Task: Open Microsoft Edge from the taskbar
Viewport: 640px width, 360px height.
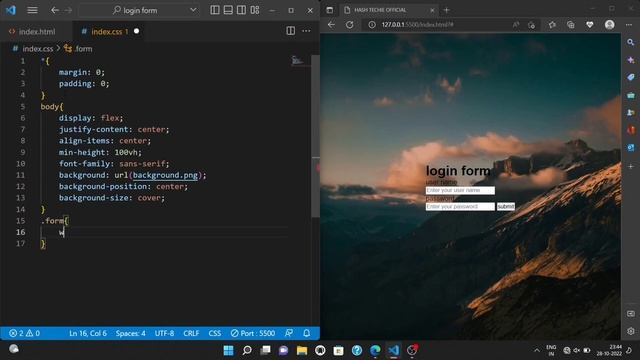Action: click(x=375, y=350)
